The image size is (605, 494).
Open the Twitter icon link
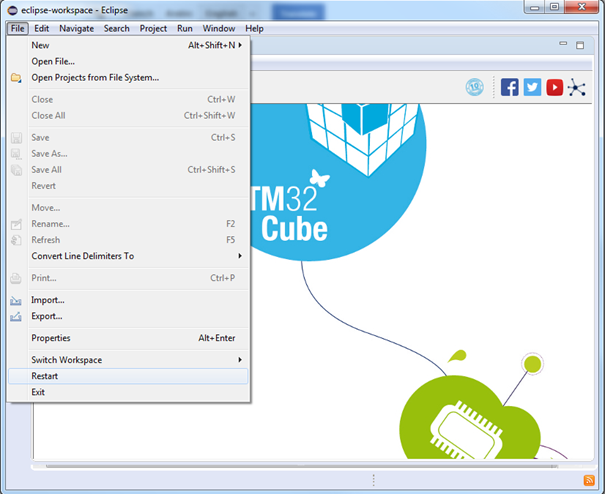point(532,87)
